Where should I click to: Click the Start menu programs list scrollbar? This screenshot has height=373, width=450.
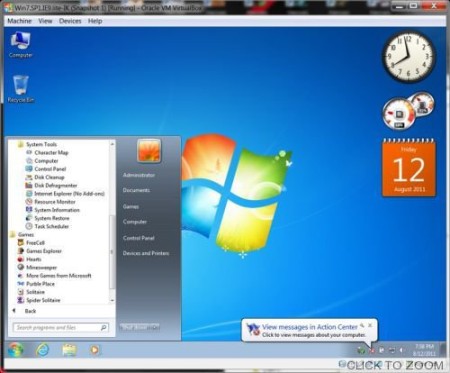click(x=112, y=222)
